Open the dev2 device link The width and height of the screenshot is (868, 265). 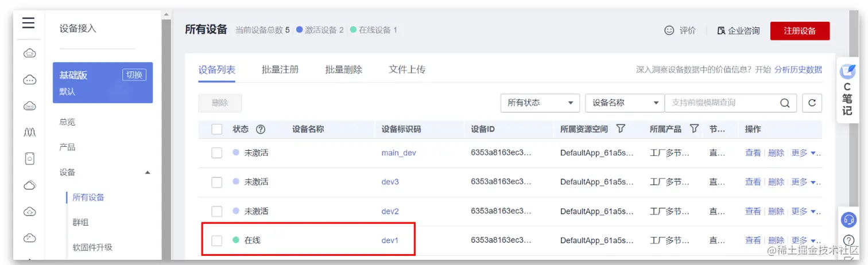tap(390, 211)
